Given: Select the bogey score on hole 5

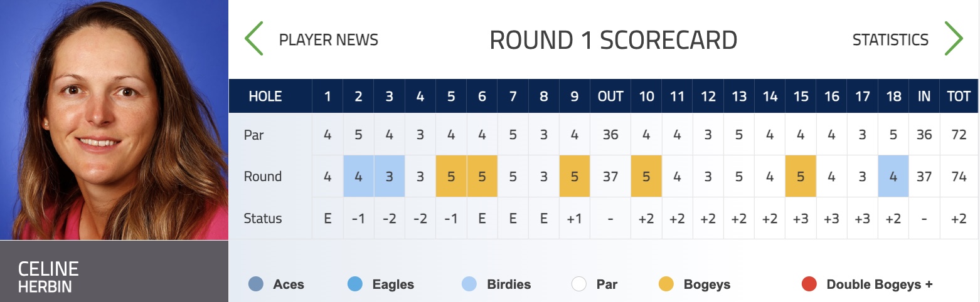Looking at the screenshot, I should pos(451,177).
